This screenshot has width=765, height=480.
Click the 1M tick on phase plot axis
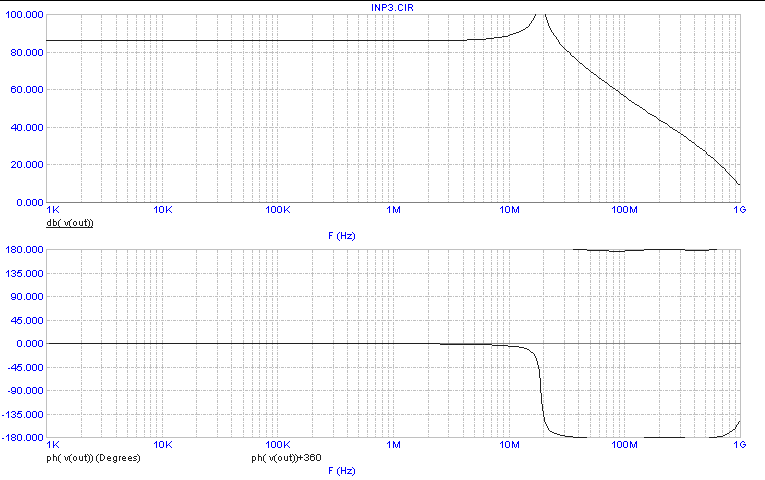pyautogui.click(x=393, y=445)
